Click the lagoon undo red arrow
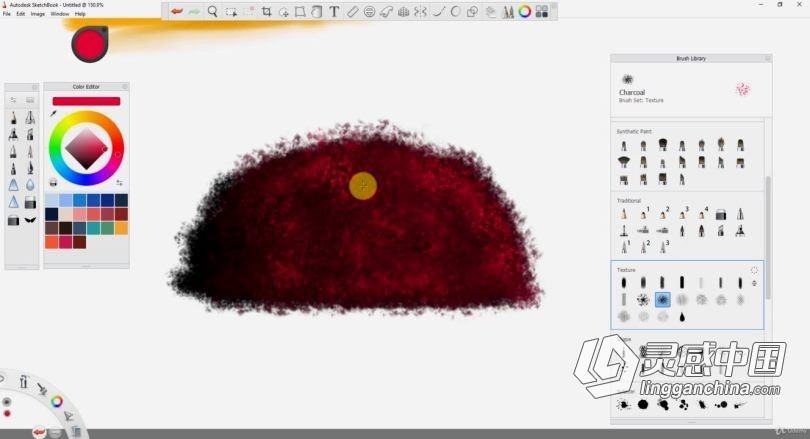The image size is (810, 439). click(x=39, y=432)
